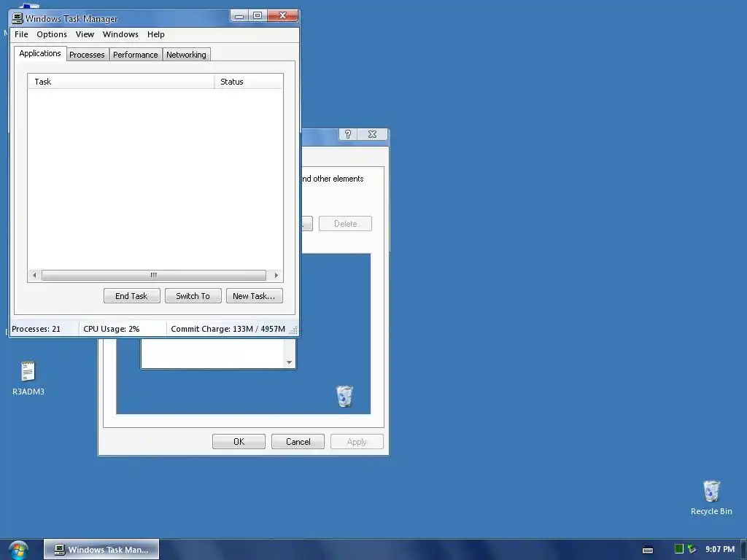Image resolution: width=747 pixels, height=560 pixels.
Task: Maximize the Windows Task Manager window
Action: tap(258, 16)
